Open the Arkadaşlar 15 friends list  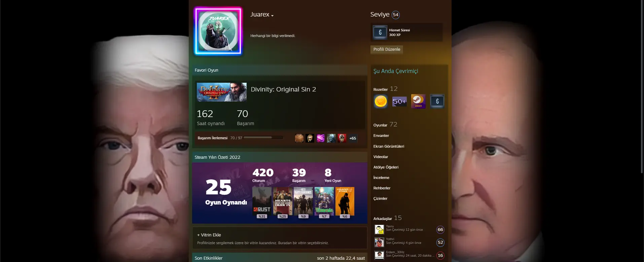tap(388, 218)
